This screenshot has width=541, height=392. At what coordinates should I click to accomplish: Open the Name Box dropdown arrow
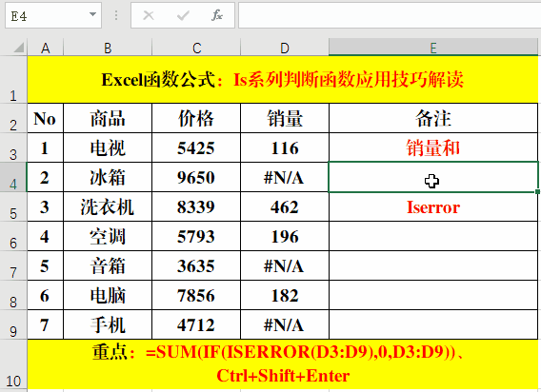pyautogui.click(x=92, y=14)
